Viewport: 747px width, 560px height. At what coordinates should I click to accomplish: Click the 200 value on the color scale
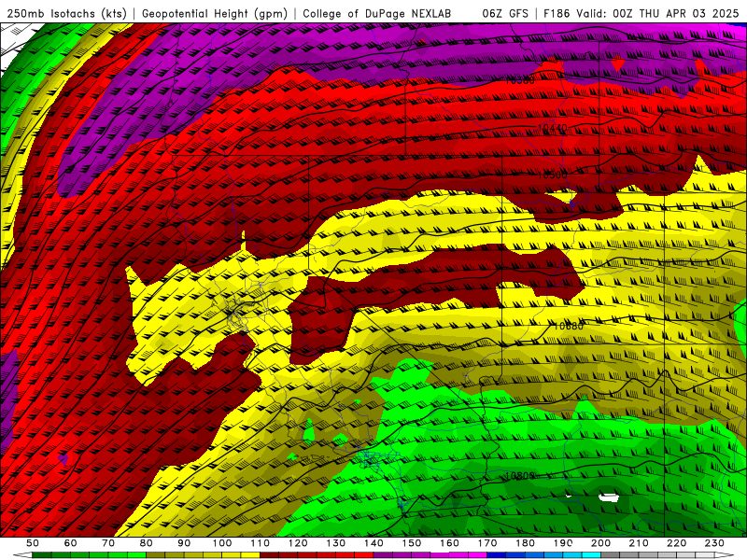pos(600,543)
